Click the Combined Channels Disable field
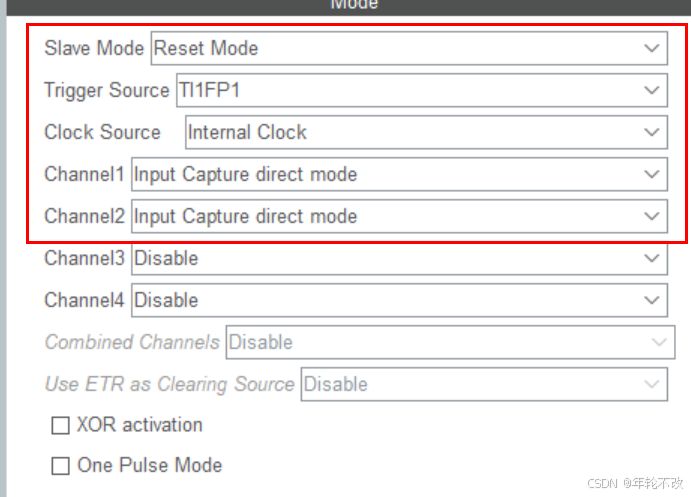This screenshot has width=691, height=497. (430, 342)
